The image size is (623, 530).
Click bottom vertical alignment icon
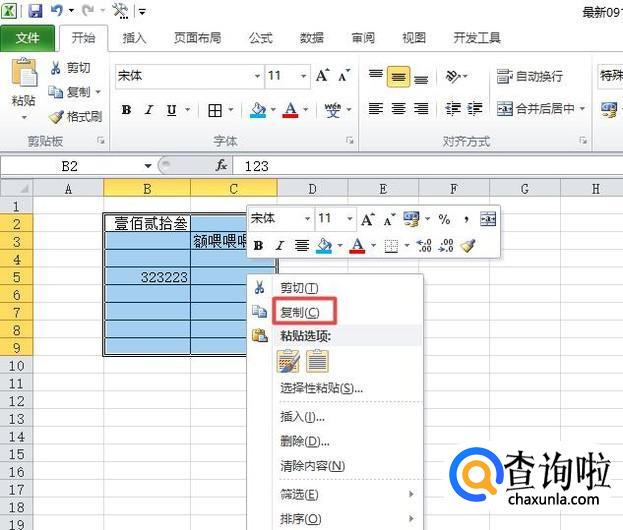point(421,78)
